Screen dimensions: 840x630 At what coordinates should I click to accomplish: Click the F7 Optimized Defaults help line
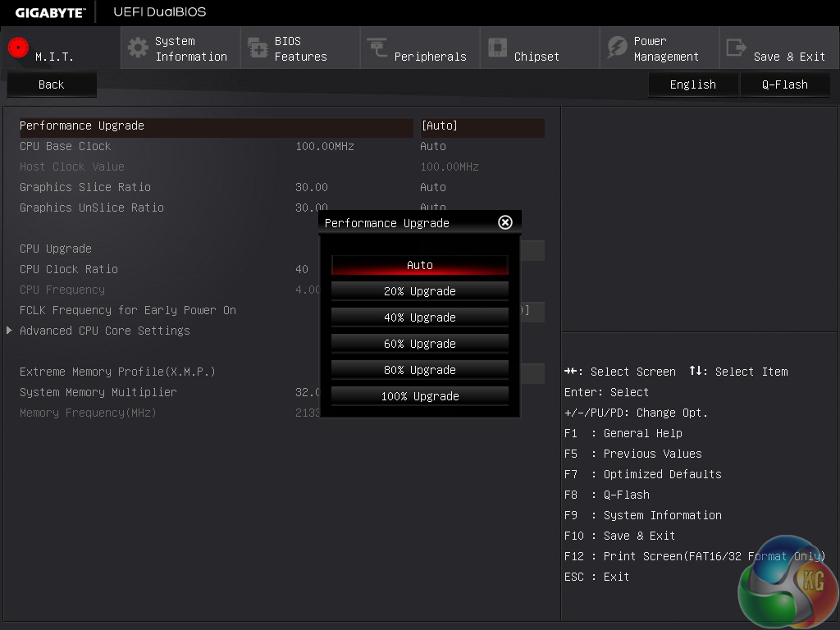(643, 474)
